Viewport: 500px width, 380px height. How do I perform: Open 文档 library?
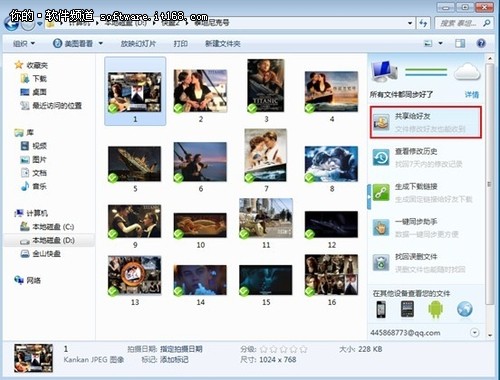pos(33,173)
